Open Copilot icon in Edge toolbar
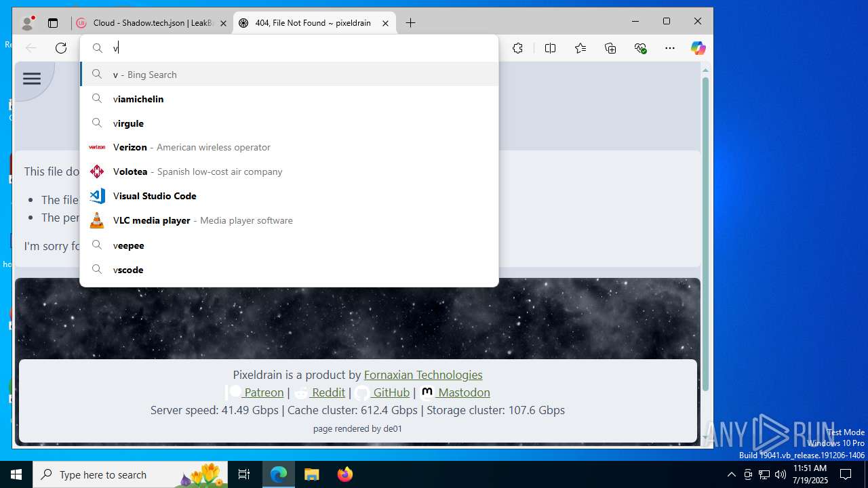Image resolution: width=868 pixels, height=488 pixels. pyautogui.click(x=698, y=48)
